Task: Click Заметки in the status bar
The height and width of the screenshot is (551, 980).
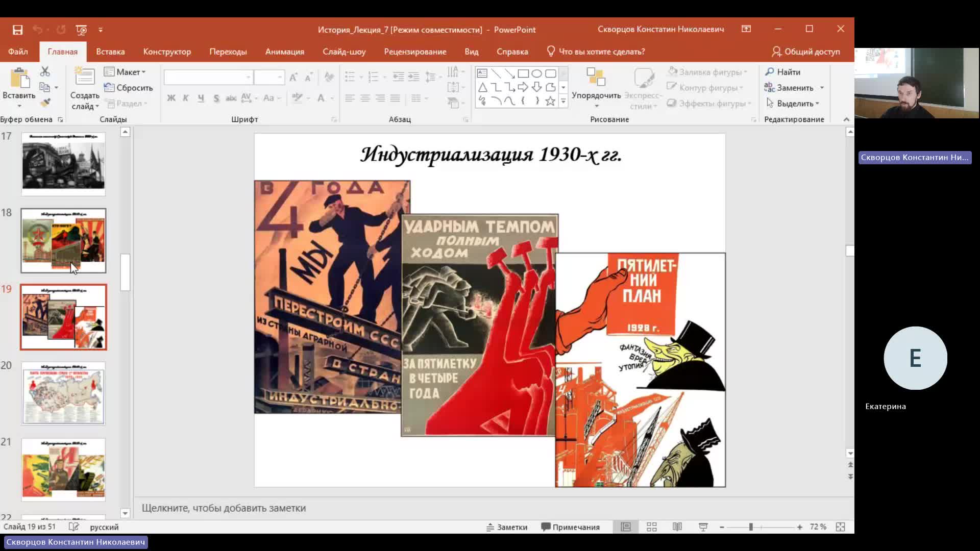Action: coord(507,527)
